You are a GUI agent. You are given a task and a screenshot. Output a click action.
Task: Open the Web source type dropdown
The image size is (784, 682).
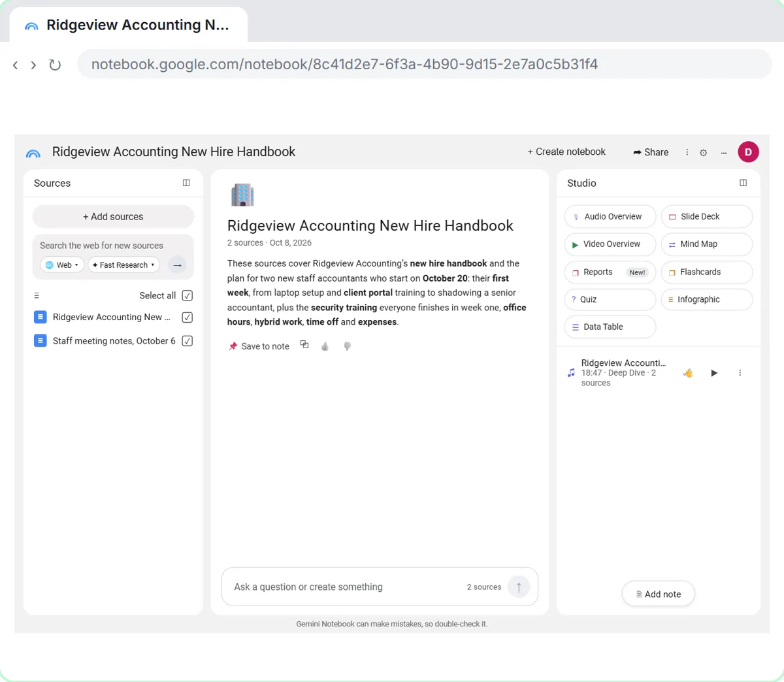(x=62, y=265)
